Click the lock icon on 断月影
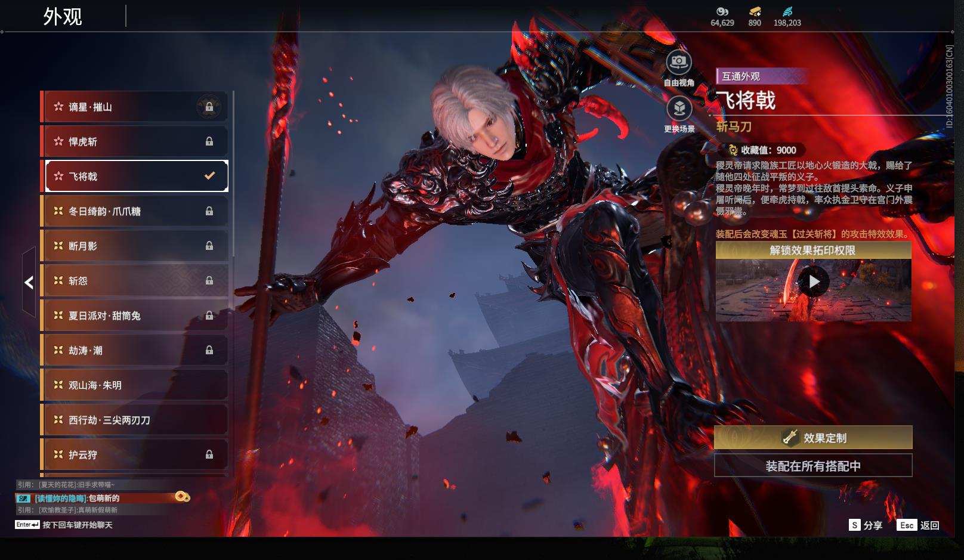 pos(209,246)
